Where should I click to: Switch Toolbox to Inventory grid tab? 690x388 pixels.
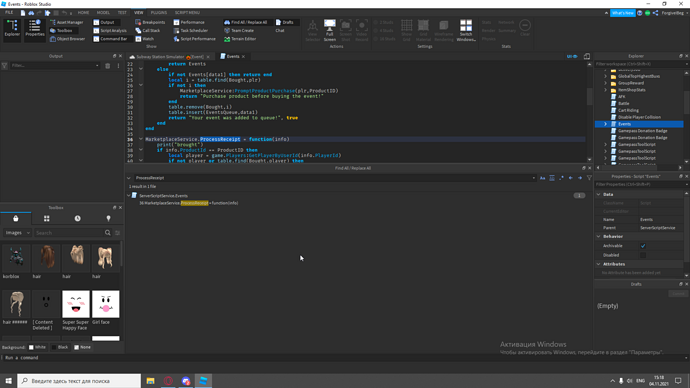pyautogui.click(x=47, y=218)
